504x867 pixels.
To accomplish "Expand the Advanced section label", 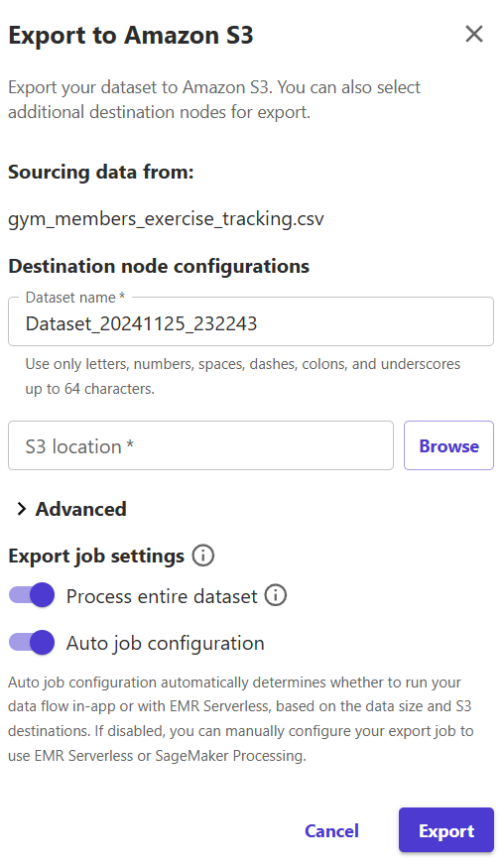I will click(x=80, y=509).
